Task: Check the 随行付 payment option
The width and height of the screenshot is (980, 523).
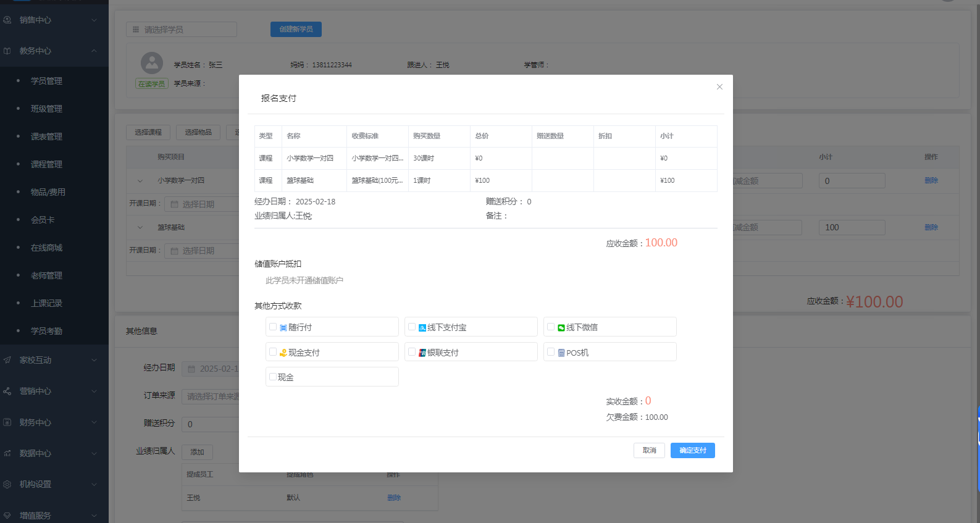Action: (x=273, y=327)
